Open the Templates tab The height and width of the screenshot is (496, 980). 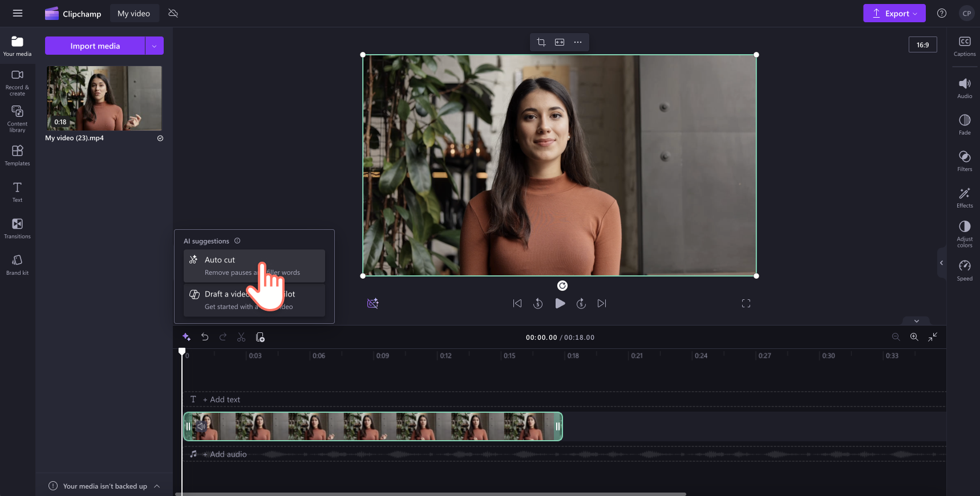click(x=18, y=156)
